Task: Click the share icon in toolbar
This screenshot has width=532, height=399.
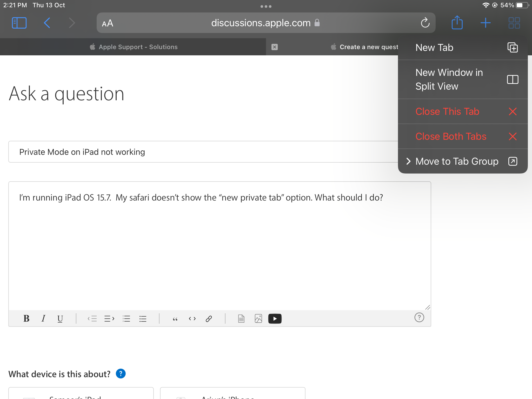Action: coord(456,23)
